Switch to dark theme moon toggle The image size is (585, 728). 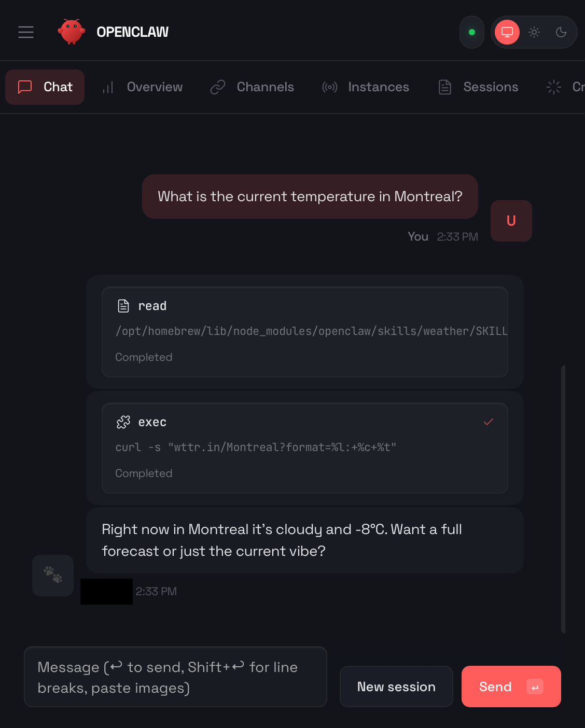click(x=561, y=32)
